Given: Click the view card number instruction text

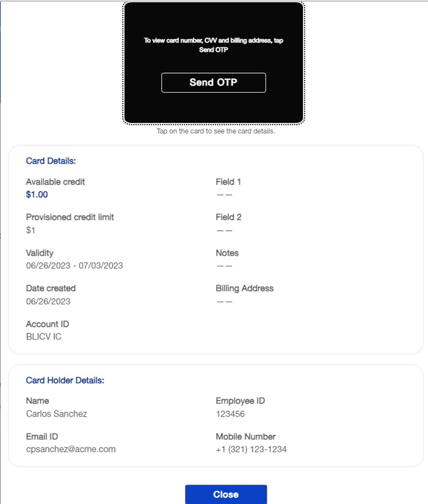Looking at the screenshot, I should pyautogui.click(x=213, y=44).
